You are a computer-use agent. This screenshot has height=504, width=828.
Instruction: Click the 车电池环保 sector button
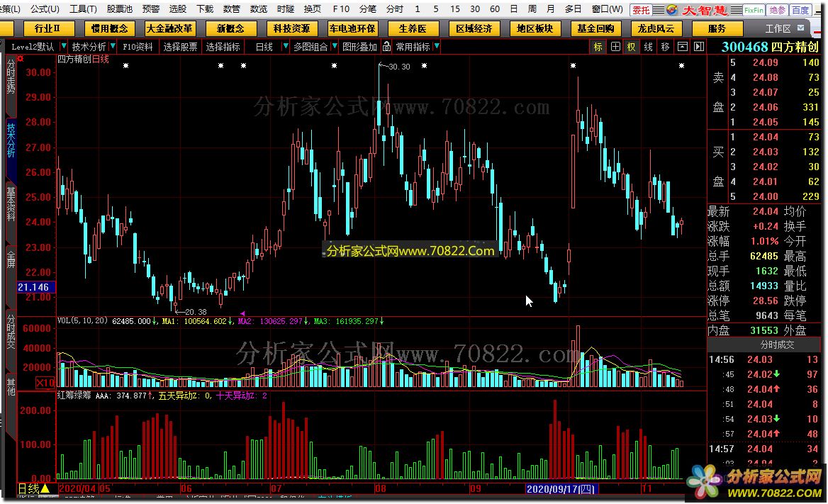[352, 28]
